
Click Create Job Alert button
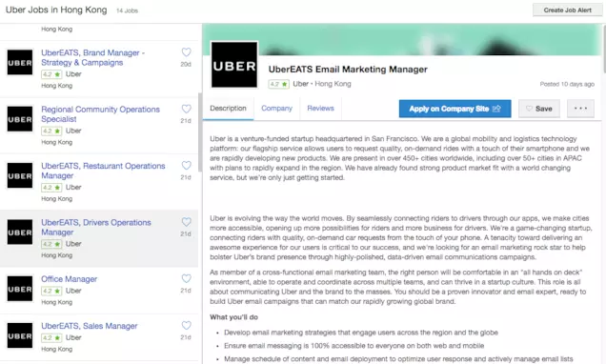[567, 10]
